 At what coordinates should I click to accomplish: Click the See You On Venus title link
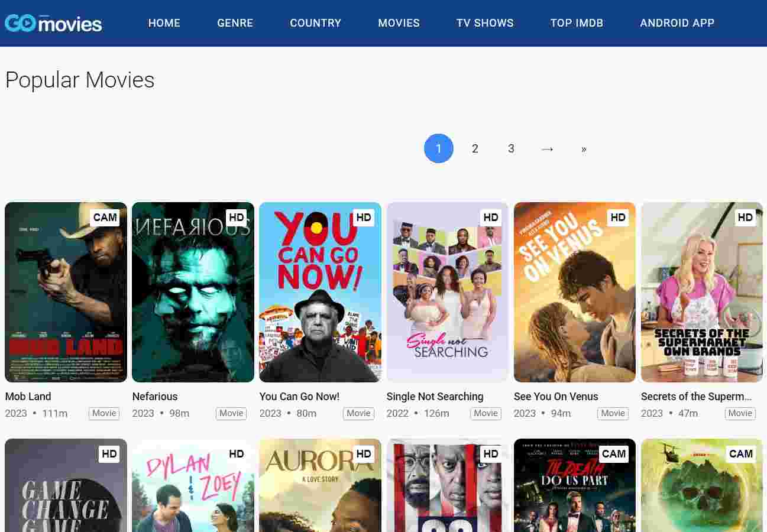(x=556, y=397)
